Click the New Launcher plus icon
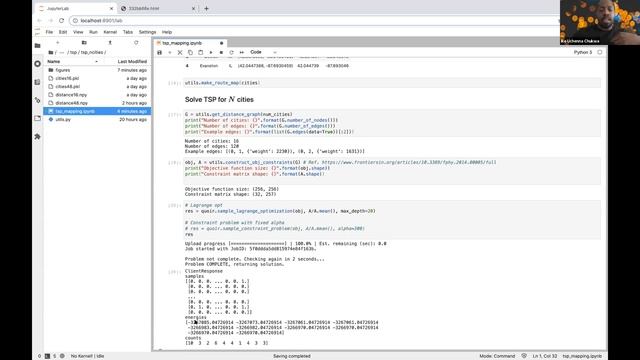 click(x=58, y=42)
